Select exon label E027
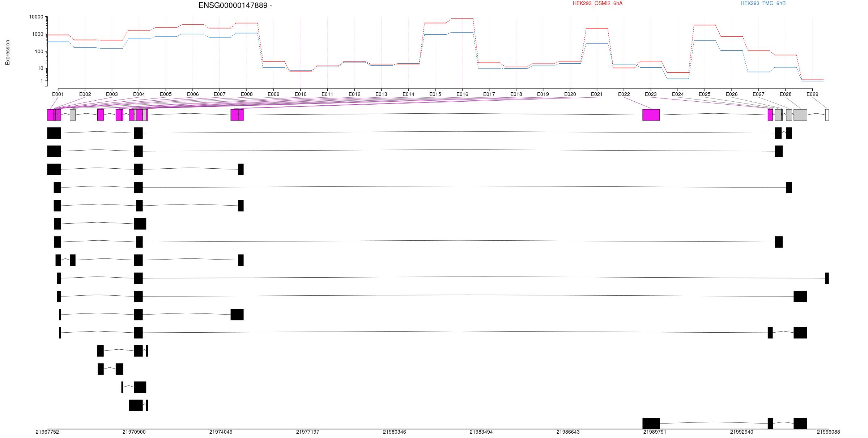The width and height of the screenshot is (868, 438). tap(758, 94)
